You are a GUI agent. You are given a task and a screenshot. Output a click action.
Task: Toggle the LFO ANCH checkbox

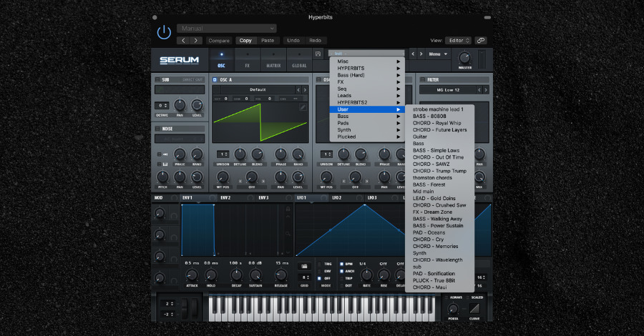342,271
